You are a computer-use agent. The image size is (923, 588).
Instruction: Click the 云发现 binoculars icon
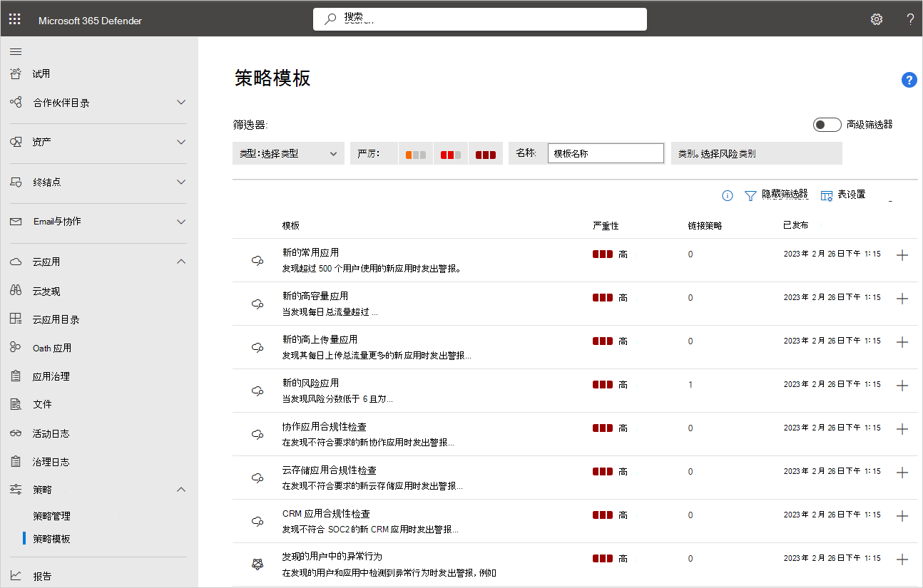coord(16,291)
